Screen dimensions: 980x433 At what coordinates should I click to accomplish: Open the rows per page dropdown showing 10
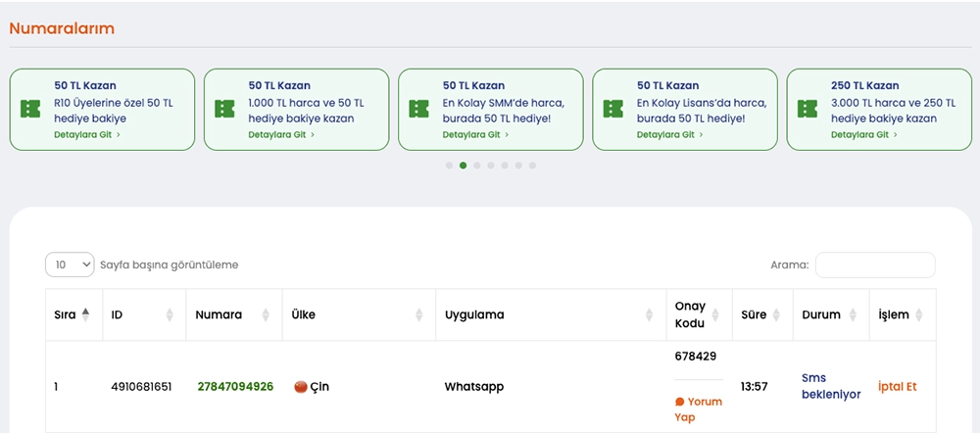(x=70, y=265)
